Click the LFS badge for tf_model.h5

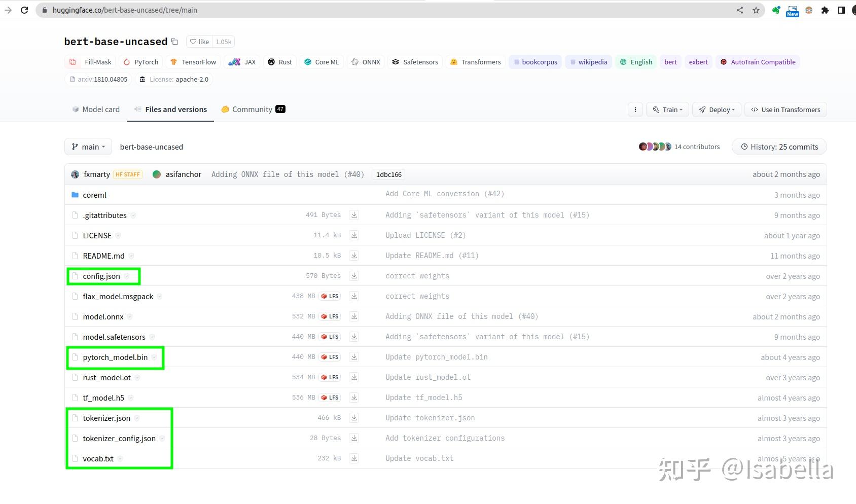[x=330, y=398]
